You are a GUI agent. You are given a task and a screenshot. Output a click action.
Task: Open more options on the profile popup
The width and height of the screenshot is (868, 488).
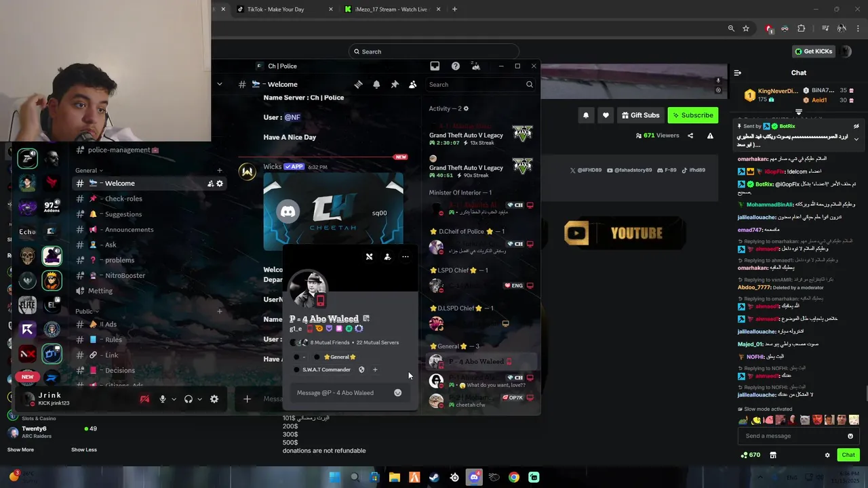[406, 257]
